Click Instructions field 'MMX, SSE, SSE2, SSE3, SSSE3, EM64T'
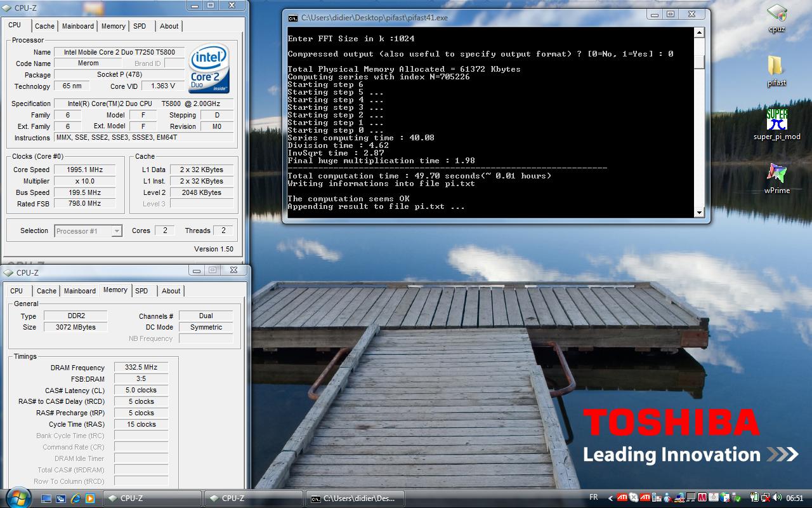The image size is (812, 508). click(144, 137)
